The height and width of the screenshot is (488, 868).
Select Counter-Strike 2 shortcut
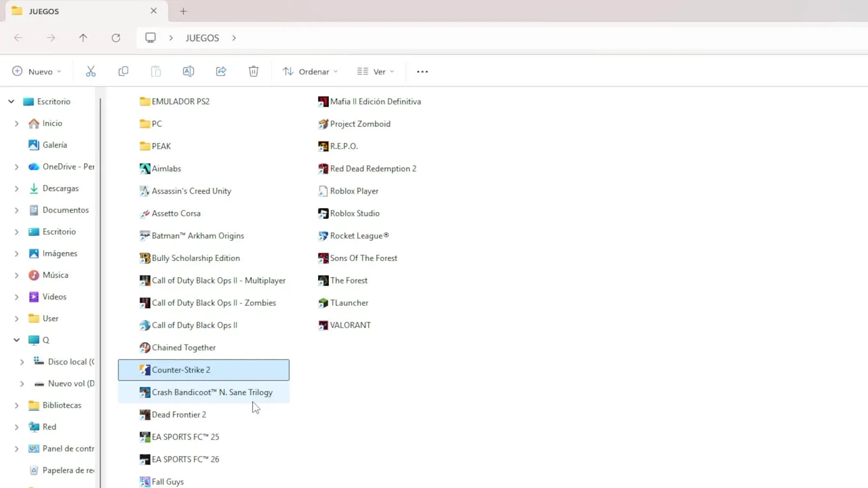(x=203, y=369)
